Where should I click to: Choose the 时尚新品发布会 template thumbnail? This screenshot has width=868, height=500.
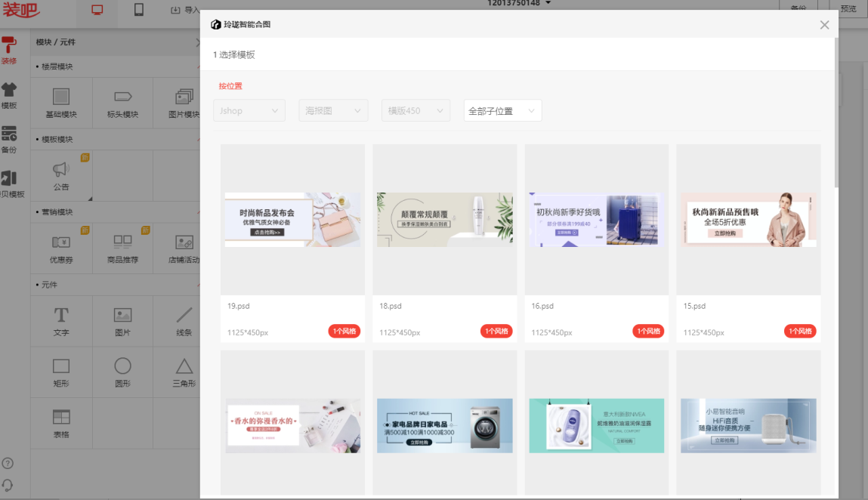(x=293, y=220)
